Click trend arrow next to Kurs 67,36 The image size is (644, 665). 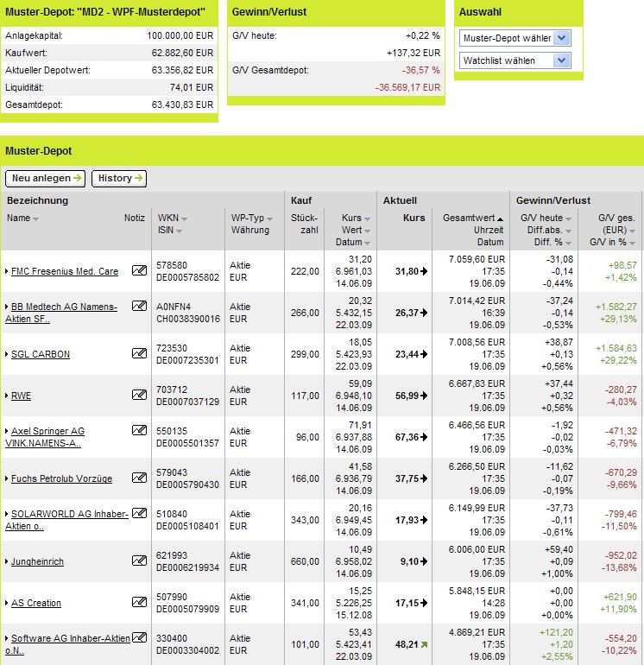click(x=424, y=437)
